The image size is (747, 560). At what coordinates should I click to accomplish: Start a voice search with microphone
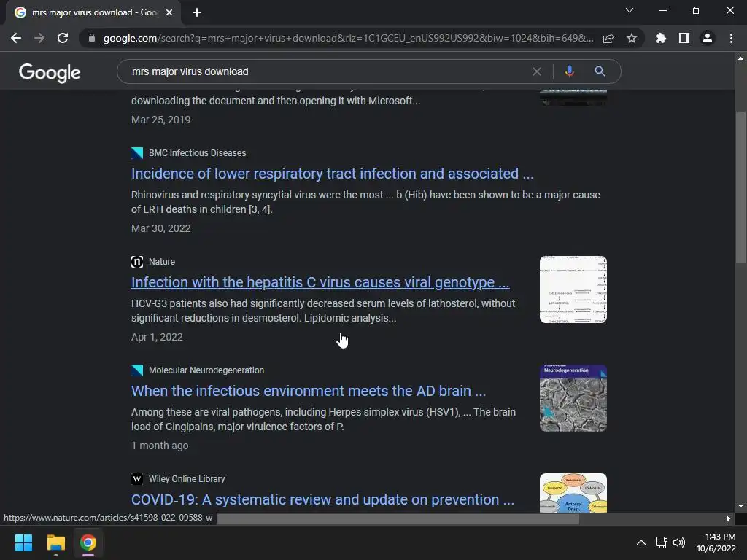coord(569,71)
